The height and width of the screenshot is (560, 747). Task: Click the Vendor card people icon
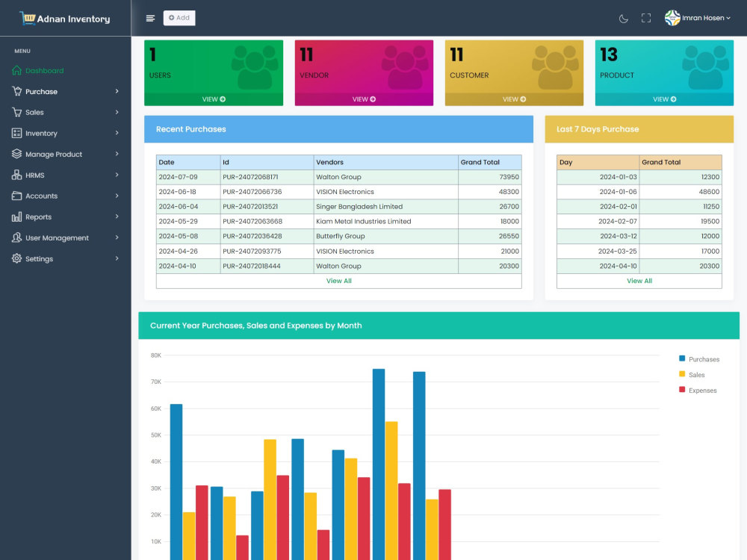[405, 67]
